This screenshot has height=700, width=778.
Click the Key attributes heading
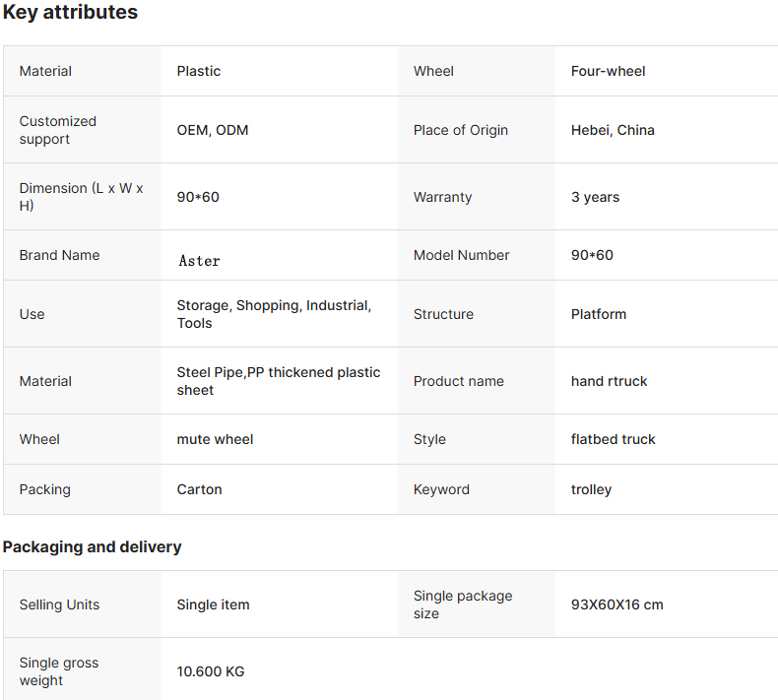tap(70, 12)
